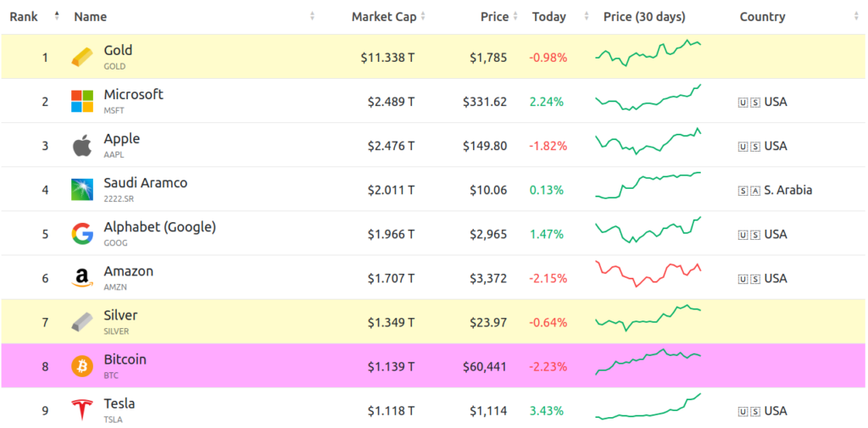
Task: Click Alphabet's 30-day price sparkline
Action: 648,230
